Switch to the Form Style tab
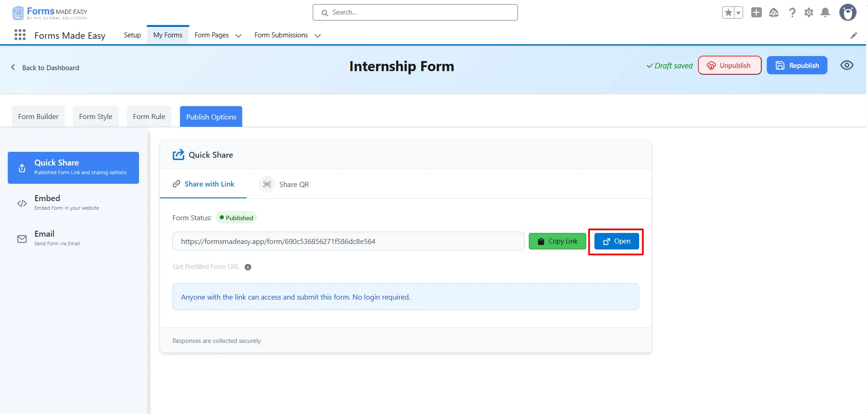Viewport: 868px width, 414px height. pyautogui.click(x=96, y=117)
